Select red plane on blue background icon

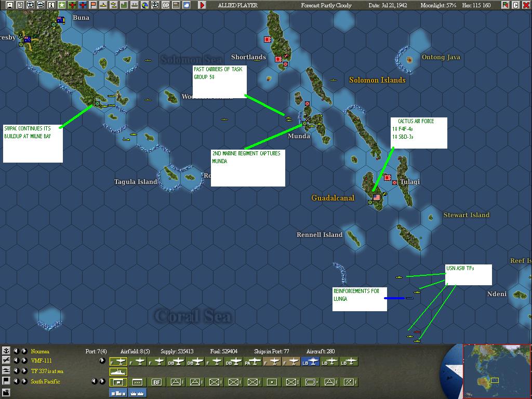coord(83,5)
